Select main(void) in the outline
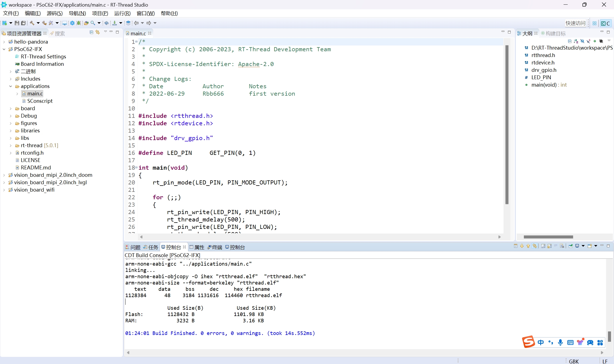This screenshot has width=614, height=364. pos(545,85)
